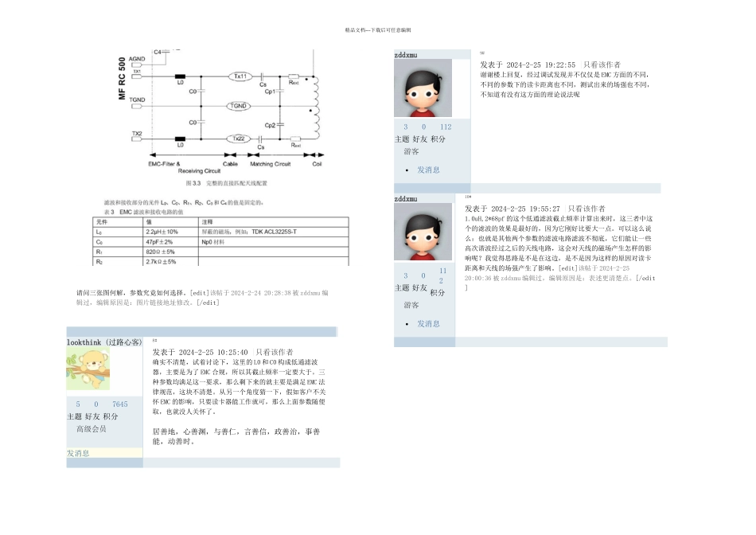Click 只看该作者 next to the 10:25:40 timestamp

click(275, 352)
